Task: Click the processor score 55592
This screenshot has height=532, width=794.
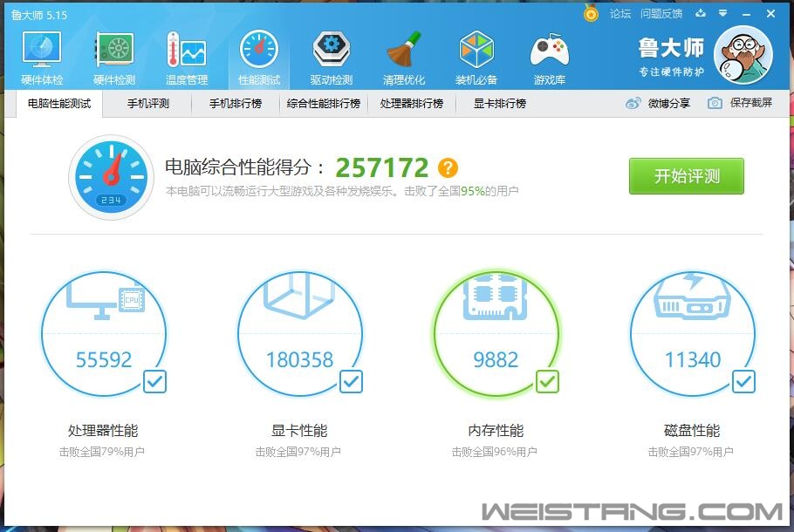Action: [x=104, y=360]
